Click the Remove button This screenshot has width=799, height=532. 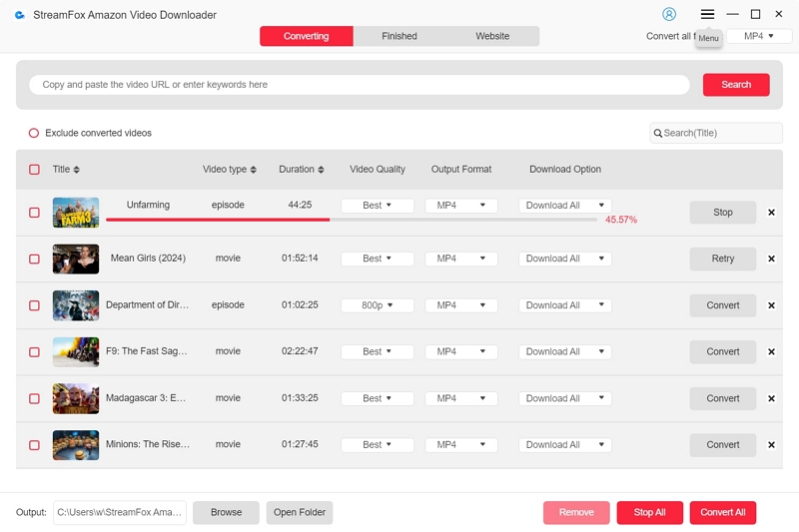[x=576, y=513]
